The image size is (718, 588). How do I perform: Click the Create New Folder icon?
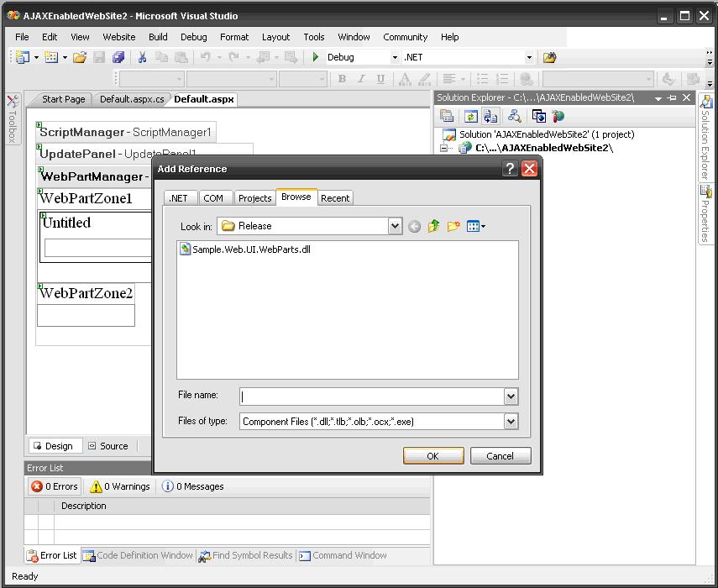tap(453, 226)
